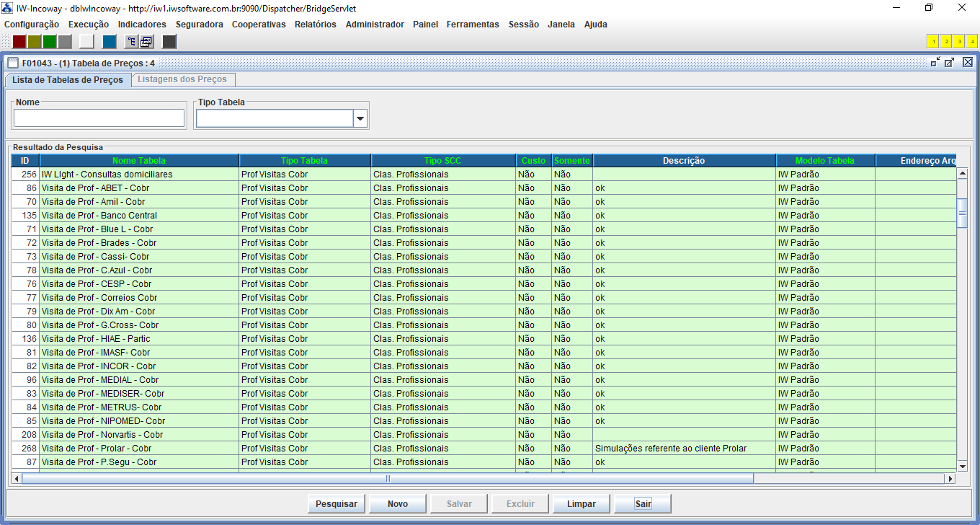Open the Indicadores menu
Image resolution: width=980 pixels, height=525 pixels.
coord(142,24)
